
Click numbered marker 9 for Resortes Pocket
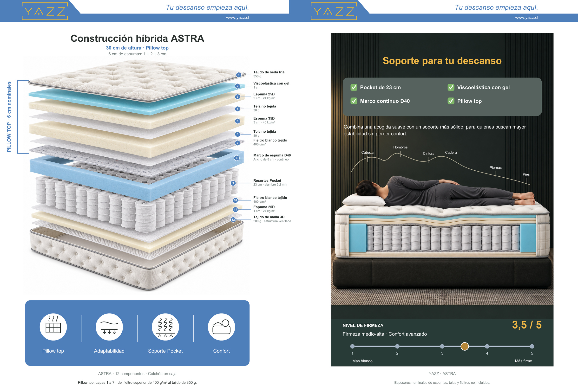(x=233, y=183)
